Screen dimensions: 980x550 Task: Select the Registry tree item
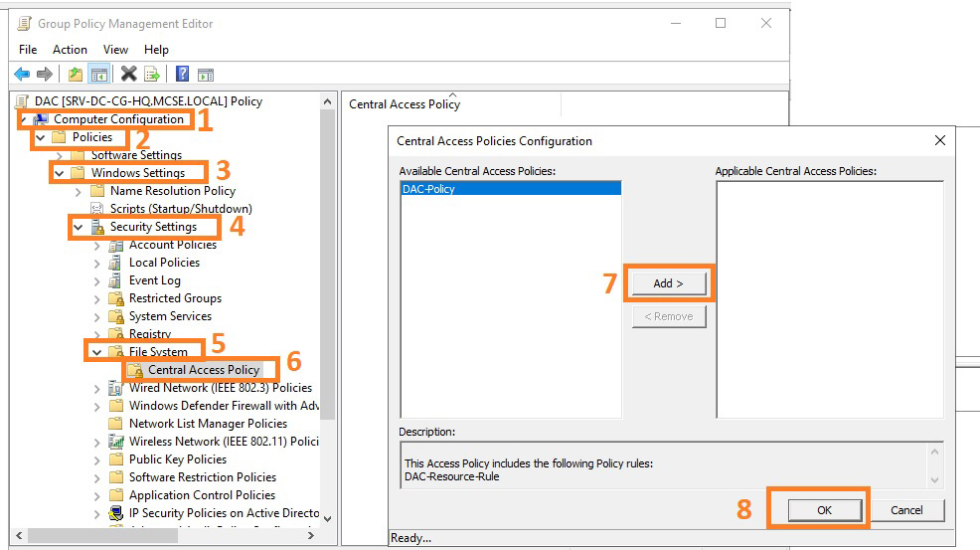coord(150,333)
